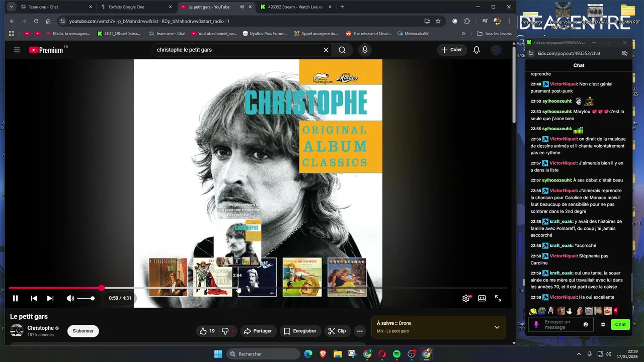Clear the YouTube search box text

[326, 50]
